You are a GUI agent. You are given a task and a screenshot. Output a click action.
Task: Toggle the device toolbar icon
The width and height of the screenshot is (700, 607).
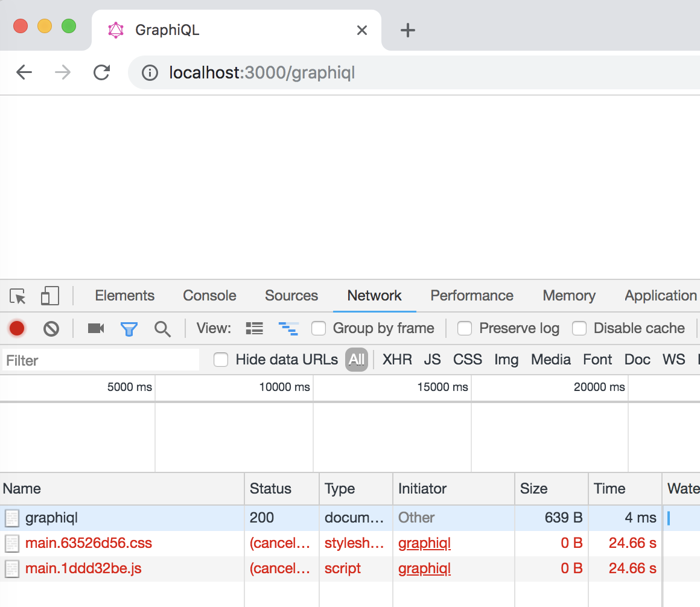(x=50, y=296)
